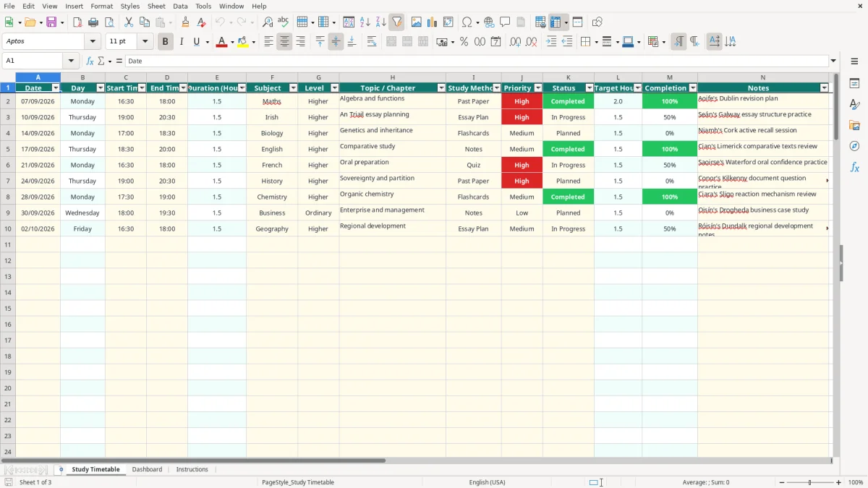Toggle underline formatting
This screenshot has width=868, height=488.
click(x=196, y=42)
